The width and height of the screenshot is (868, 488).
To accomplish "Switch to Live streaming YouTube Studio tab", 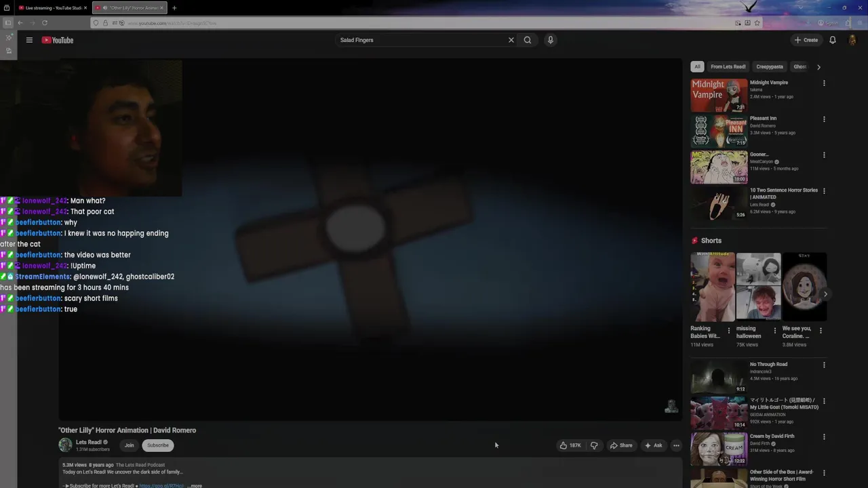I will click(54, 8).
